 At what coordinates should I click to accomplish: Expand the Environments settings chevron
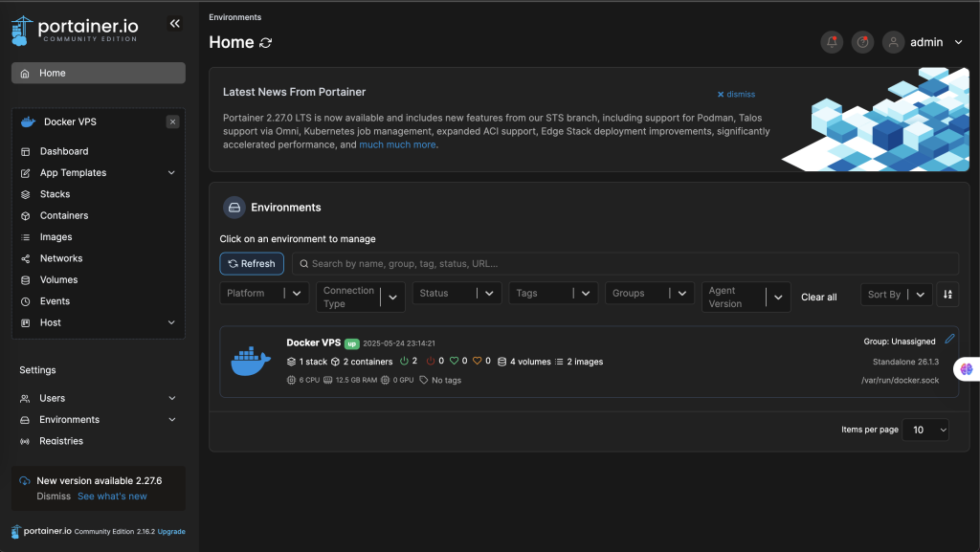click(x=172, y=420)
